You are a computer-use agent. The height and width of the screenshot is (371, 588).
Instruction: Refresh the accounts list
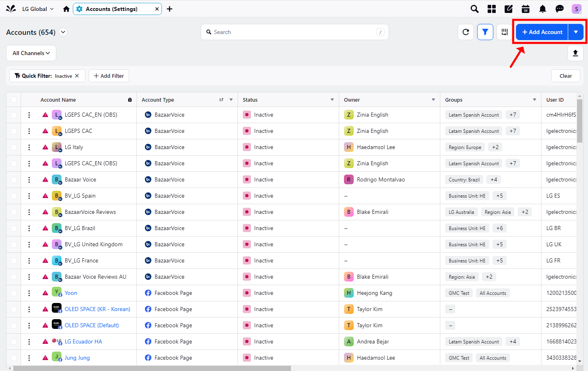pos(466,32)
